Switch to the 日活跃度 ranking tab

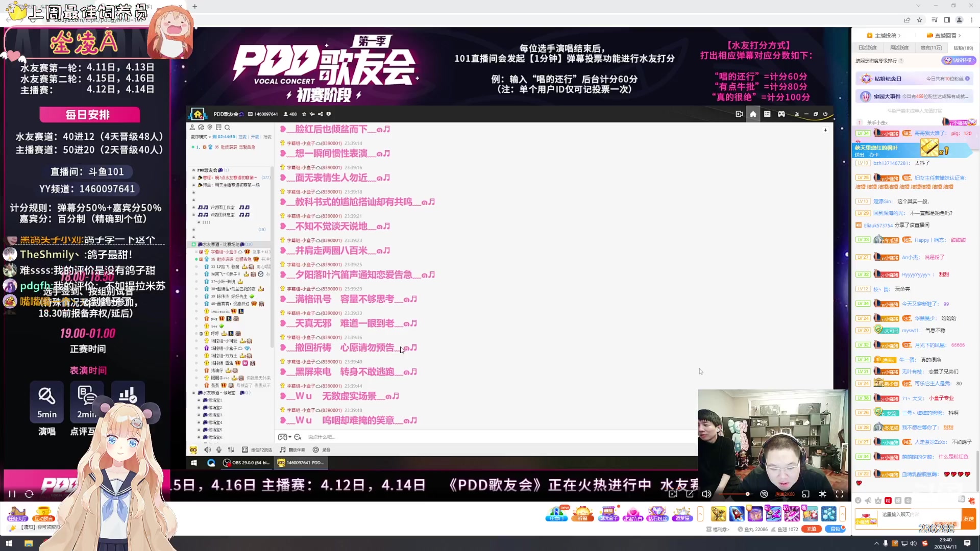point(867,47)
